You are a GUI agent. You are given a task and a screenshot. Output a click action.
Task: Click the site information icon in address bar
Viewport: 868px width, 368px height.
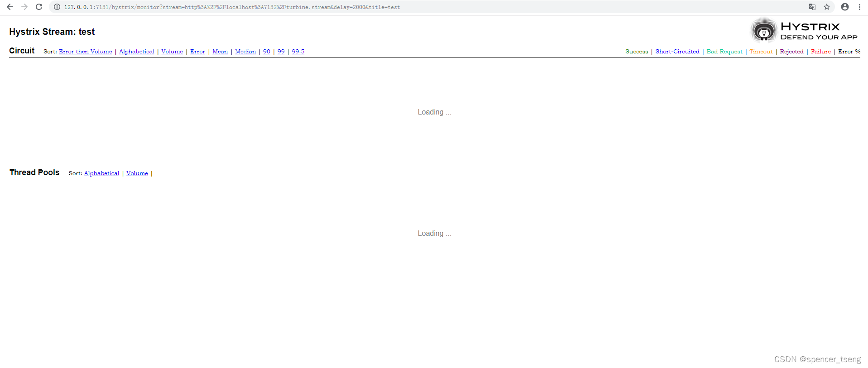(57, 7)
